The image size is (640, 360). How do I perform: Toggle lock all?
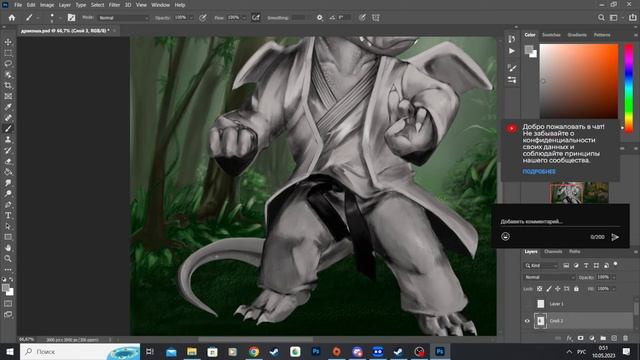click(576, 289)
